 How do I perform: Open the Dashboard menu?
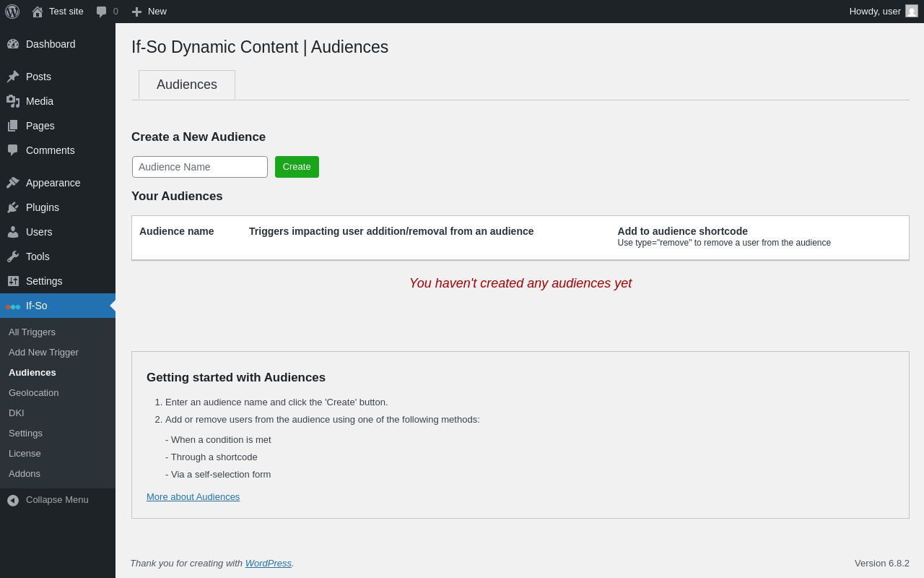coord(58,44)
